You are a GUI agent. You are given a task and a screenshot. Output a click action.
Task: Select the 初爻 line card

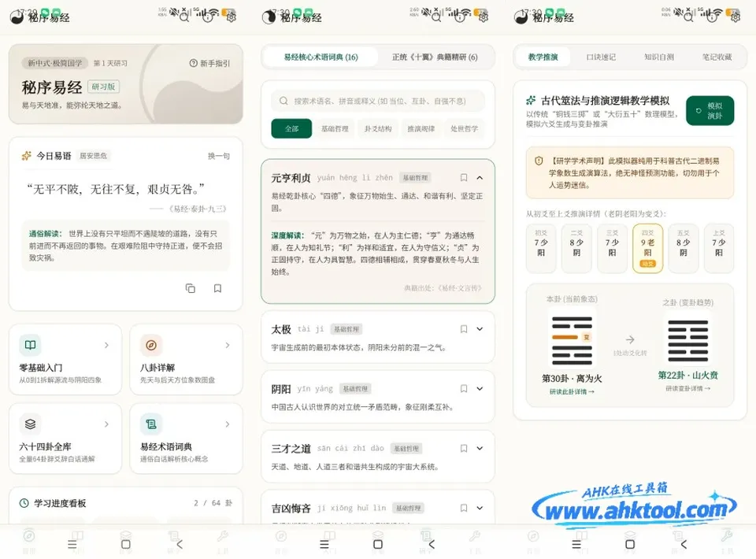541,248
